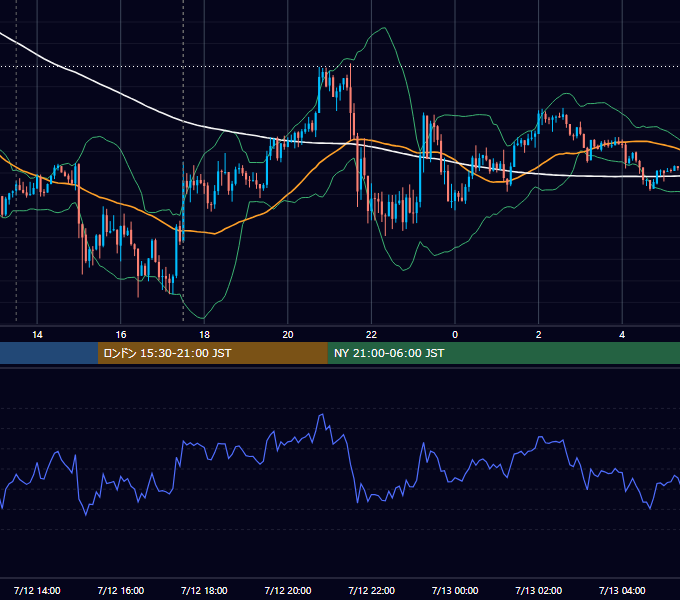Click the hour label 14 on price chart axis
This screenshot has height=600, width=680.
(37, 335)
